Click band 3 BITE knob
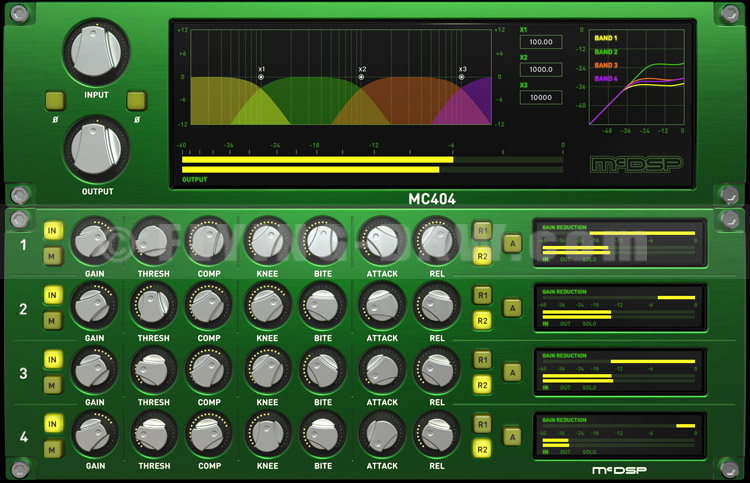750x483 pixels. (x=322, y=370)
